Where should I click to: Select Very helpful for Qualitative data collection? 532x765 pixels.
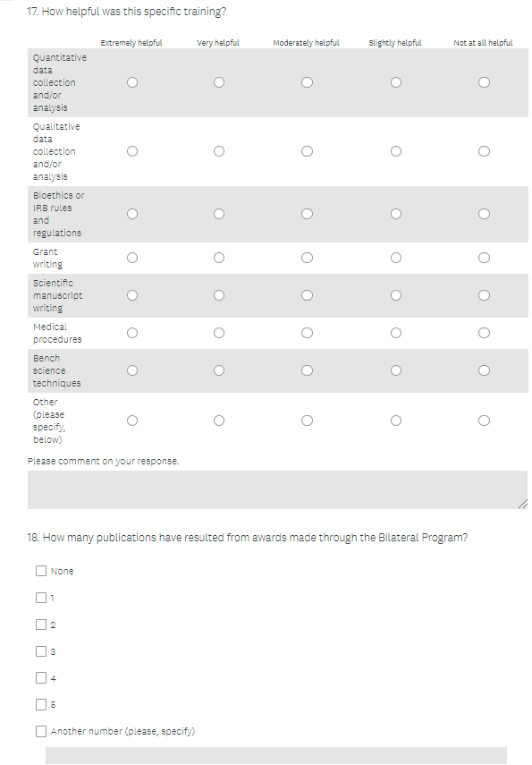219,151
